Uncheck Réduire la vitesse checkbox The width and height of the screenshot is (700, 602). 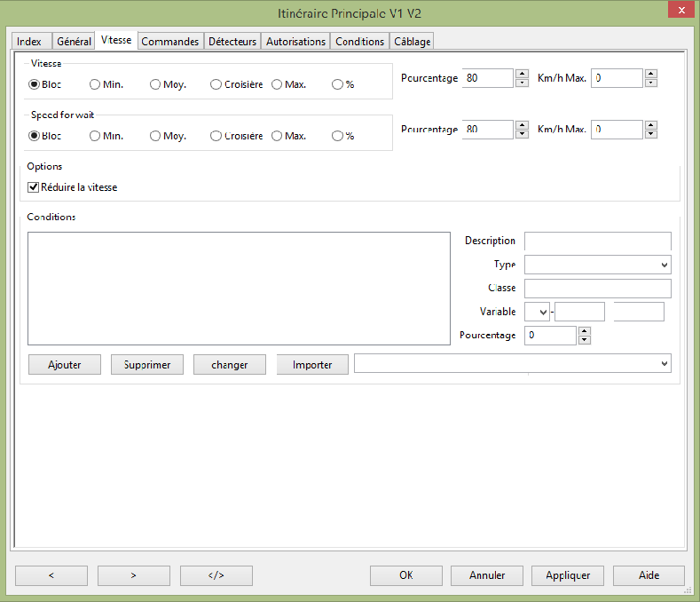click(34, 187)
